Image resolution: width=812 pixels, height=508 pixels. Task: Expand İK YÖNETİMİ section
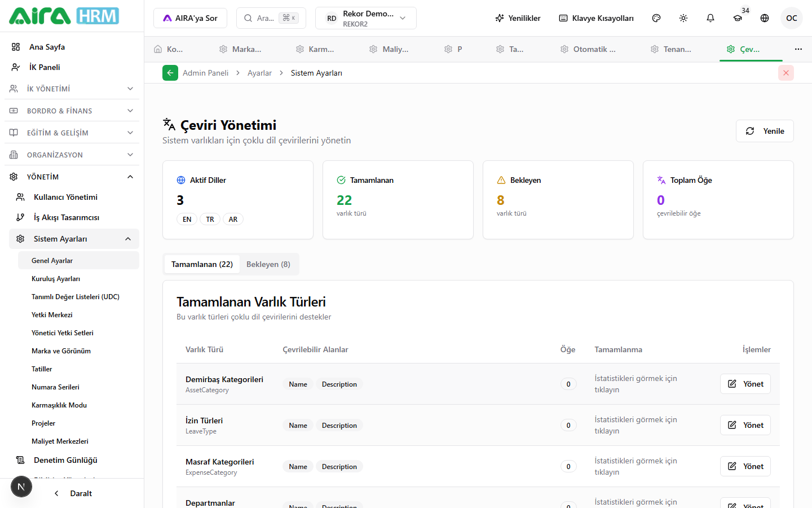(72, 89)
